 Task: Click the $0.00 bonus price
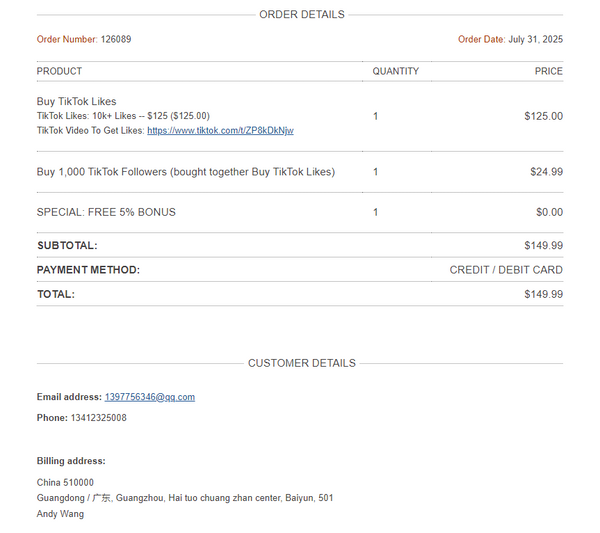549,212
